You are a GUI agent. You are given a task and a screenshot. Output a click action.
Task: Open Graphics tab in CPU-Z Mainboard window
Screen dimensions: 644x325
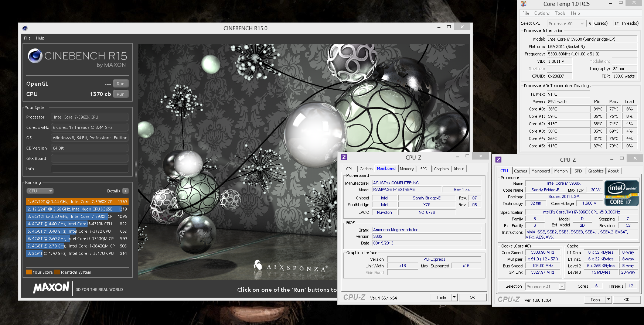pos(442,169)
